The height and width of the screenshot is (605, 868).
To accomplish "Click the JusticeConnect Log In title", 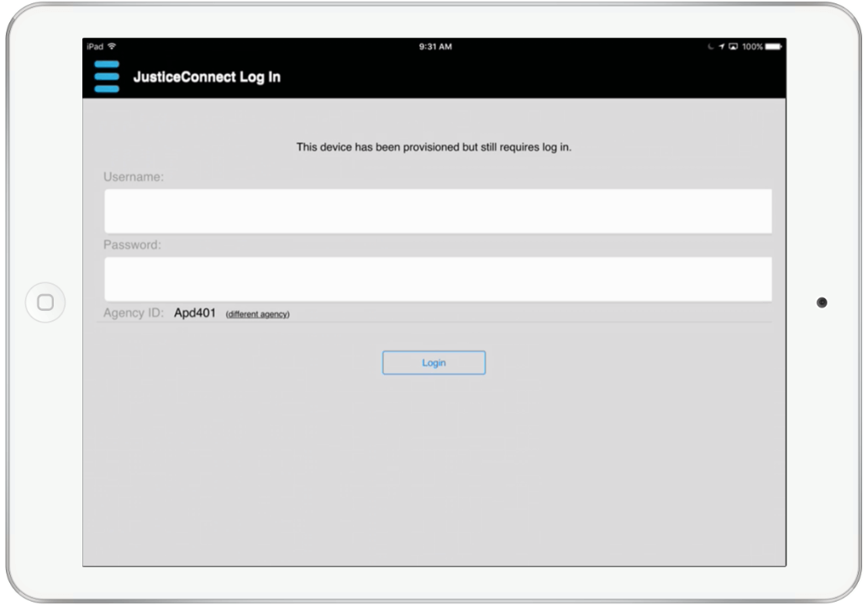I will (207, 77).
